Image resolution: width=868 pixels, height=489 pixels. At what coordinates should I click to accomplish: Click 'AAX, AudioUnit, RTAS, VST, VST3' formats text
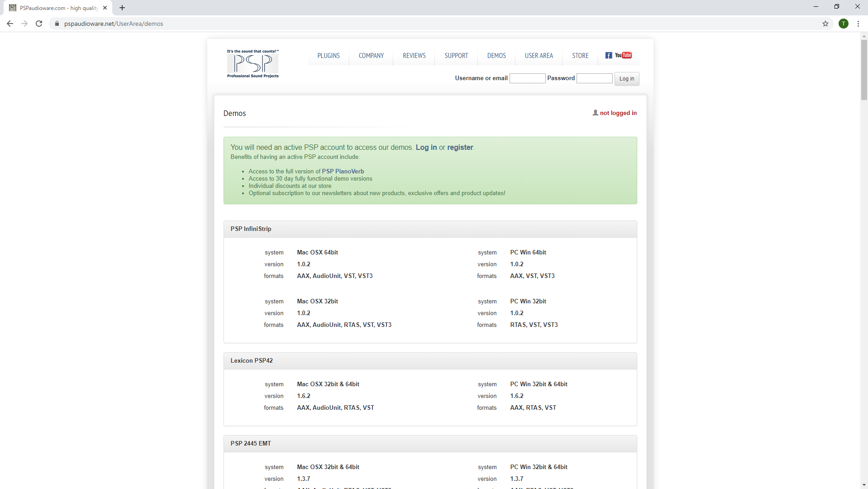coord(344,325)
